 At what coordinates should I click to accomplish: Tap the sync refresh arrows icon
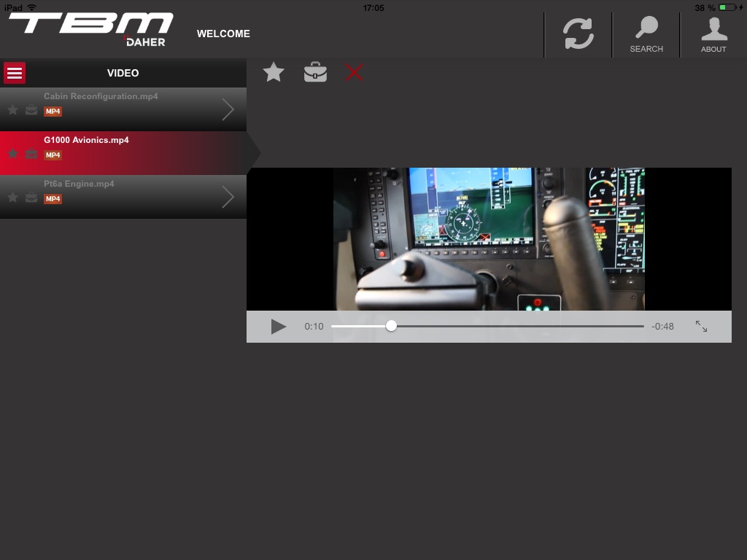coord(578,34)
